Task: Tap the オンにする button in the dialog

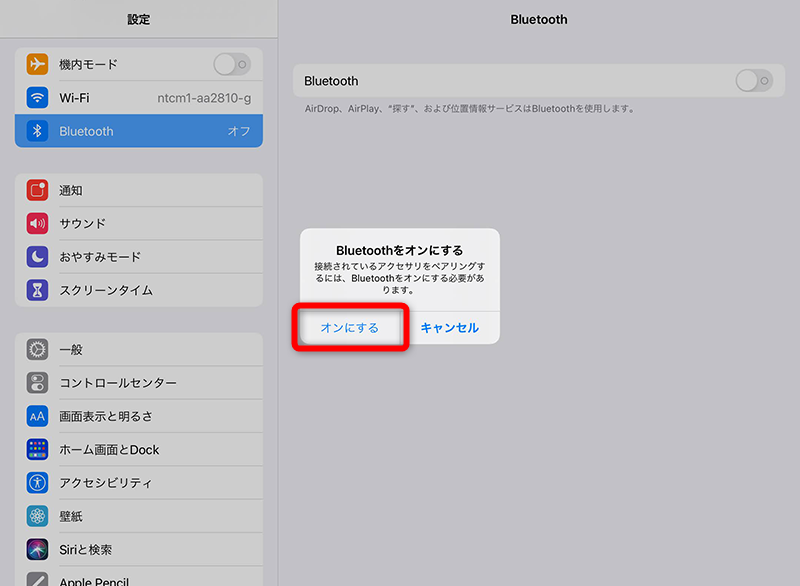Action: click(350, 327)
